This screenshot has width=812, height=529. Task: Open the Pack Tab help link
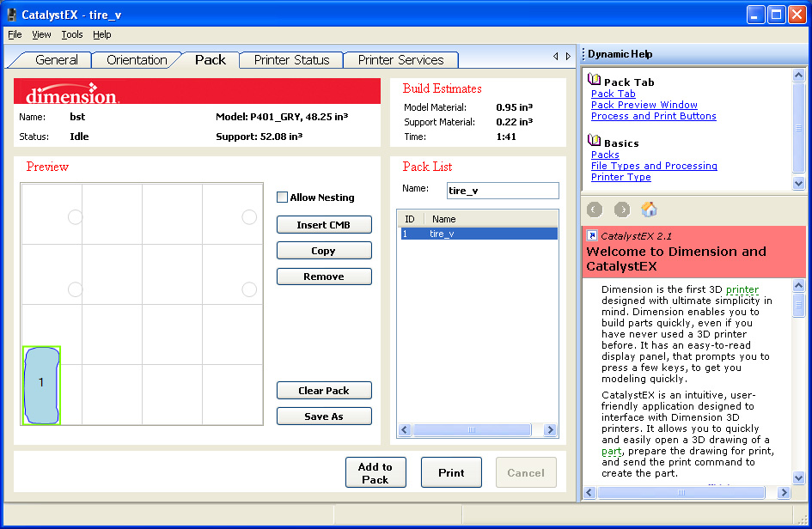point(614,94)
